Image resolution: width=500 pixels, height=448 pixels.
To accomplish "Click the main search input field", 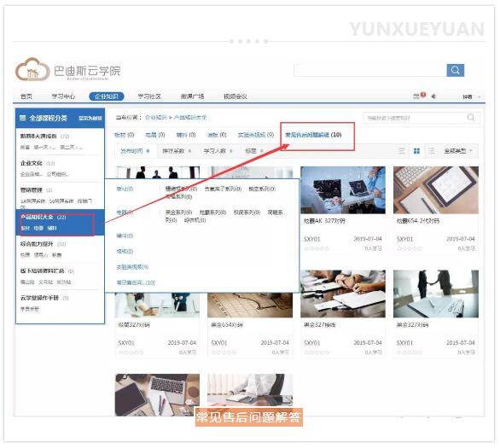I will [x=370, y=70].
